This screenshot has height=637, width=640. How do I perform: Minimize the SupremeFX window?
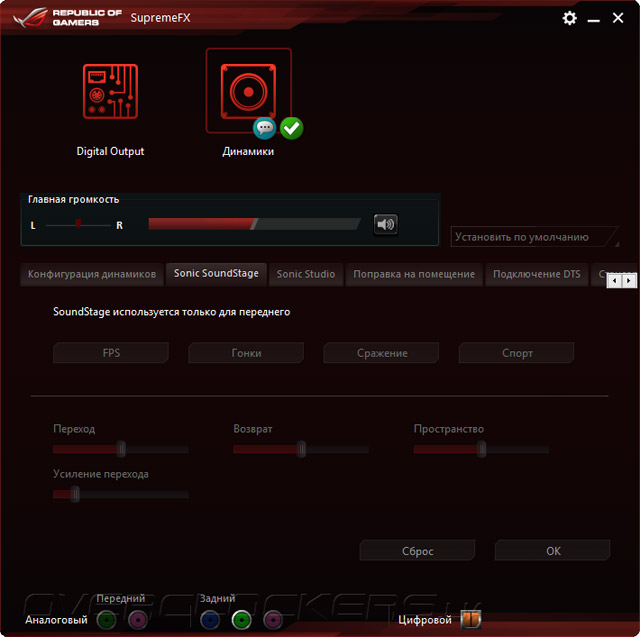(x=593, y=19)
